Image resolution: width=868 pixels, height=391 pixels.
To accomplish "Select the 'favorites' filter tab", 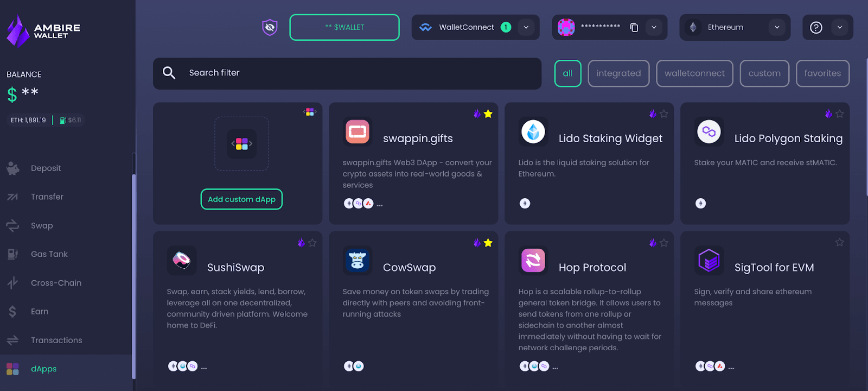I will pyautogui.click(x=822, y=73).
